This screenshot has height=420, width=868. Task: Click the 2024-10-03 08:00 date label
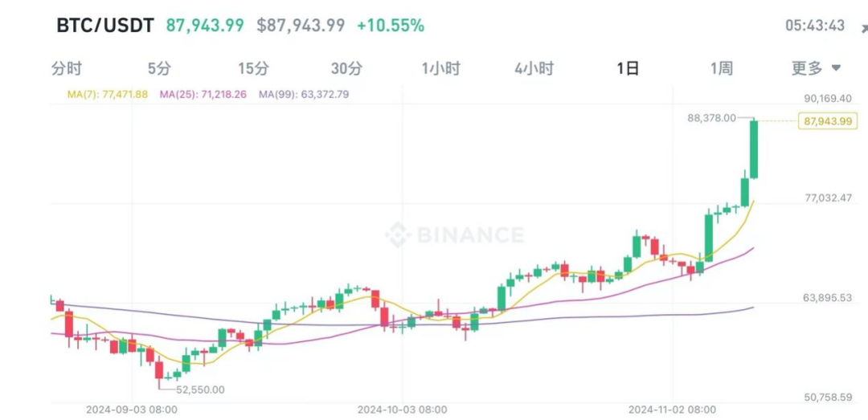coord(403,410)
